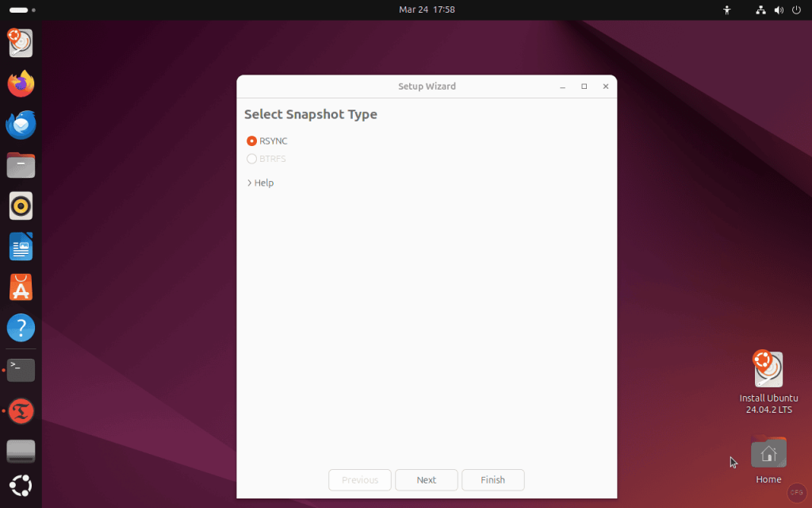The height and width of the screenshot is (508, 812).
Task: Click the Next button
Action: pos(426,479)
